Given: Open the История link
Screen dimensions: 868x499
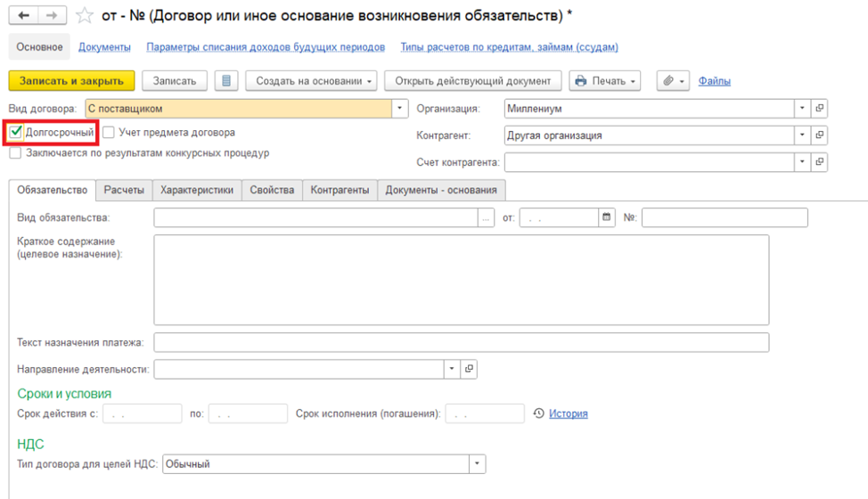Looking at the screenshot, I should 569,413.
